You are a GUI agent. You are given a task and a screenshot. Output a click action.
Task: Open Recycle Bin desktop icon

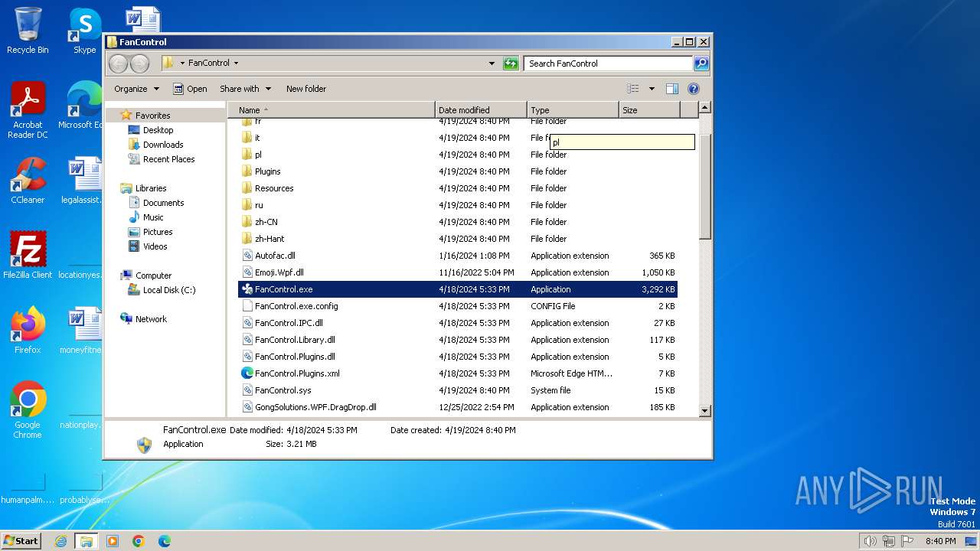[x=28, y=31]
